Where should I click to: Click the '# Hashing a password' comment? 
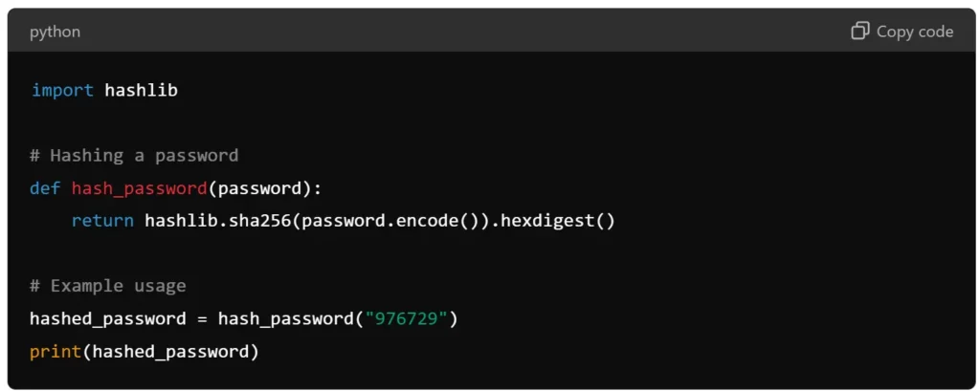coord(134,156)
